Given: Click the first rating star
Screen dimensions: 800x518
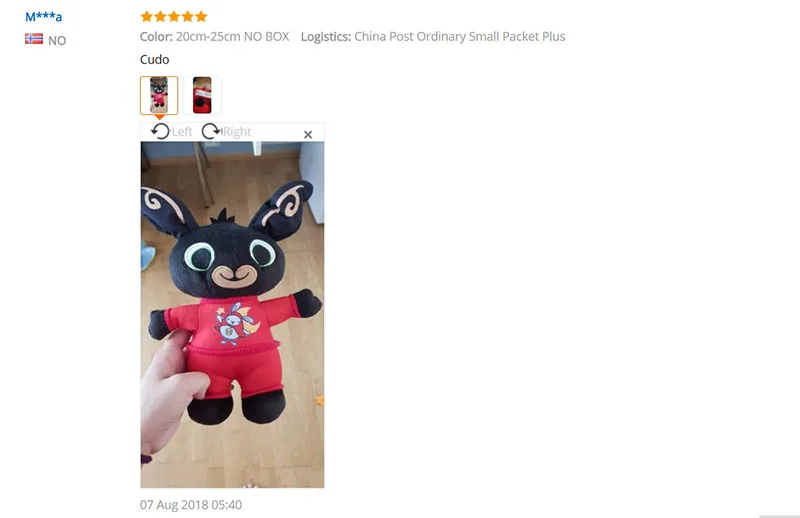Looking at the screenshot, I should tap(146, 16).
